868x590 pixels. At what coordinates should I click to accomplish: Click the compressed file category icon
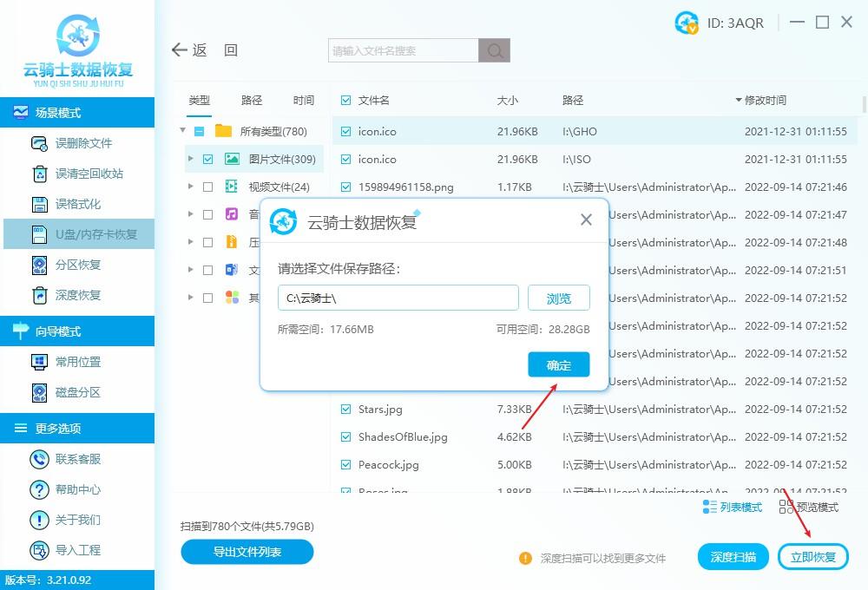(232, 242)
